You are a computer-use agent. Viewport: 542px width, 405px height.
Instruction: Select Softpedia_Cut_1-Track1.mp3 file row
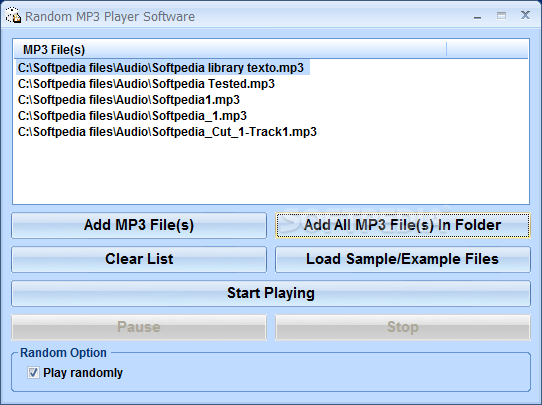click(x=167, y=132)
